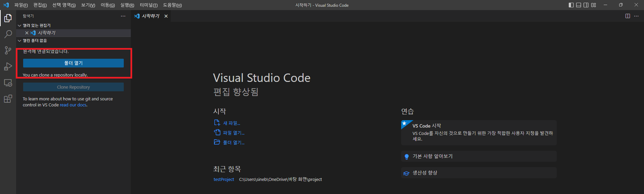
Task: Click the new file icon under 시작
Action: 217,123
